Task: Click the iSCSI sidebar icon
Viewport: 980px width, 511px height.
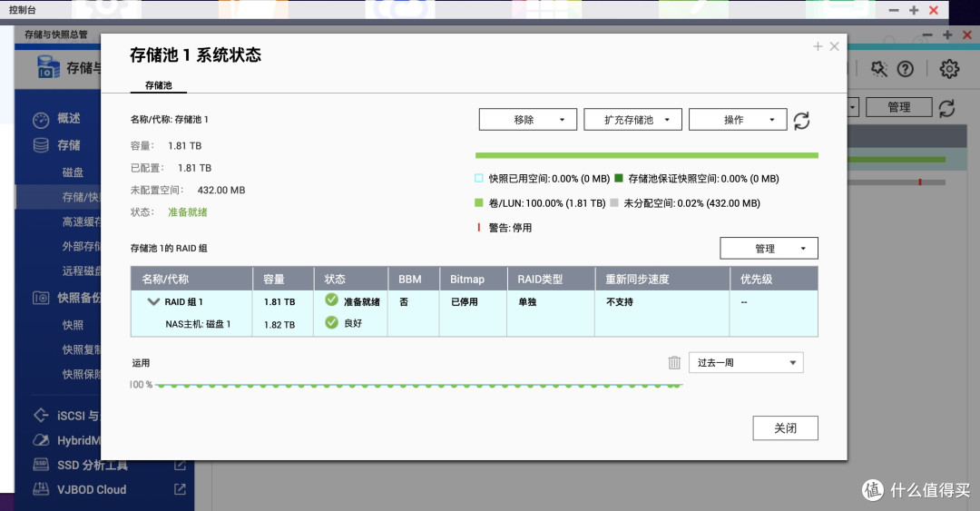Action: 41,416
